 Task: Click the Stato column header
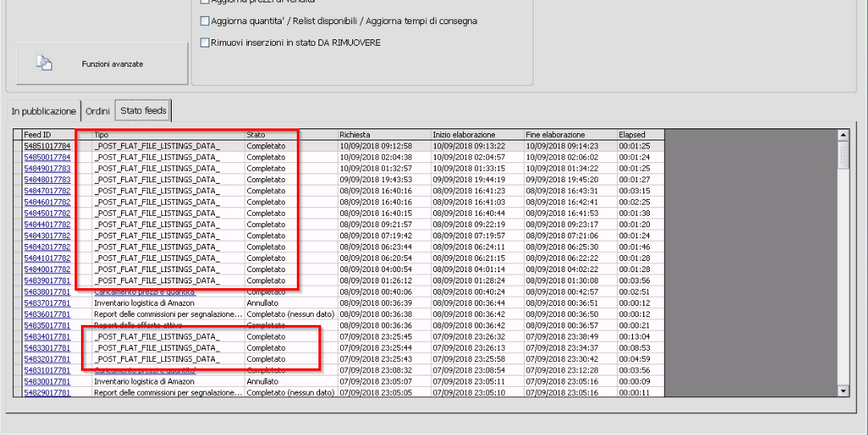291,134
